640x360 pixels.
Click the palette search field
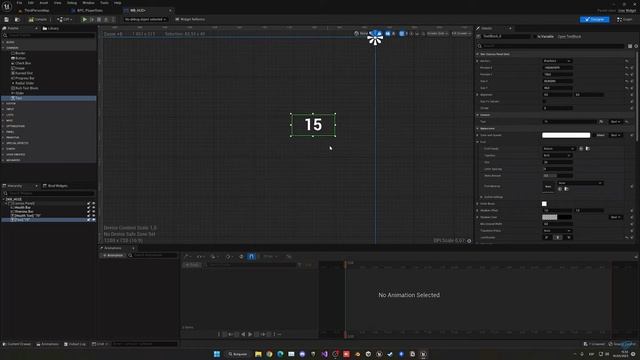48,36
